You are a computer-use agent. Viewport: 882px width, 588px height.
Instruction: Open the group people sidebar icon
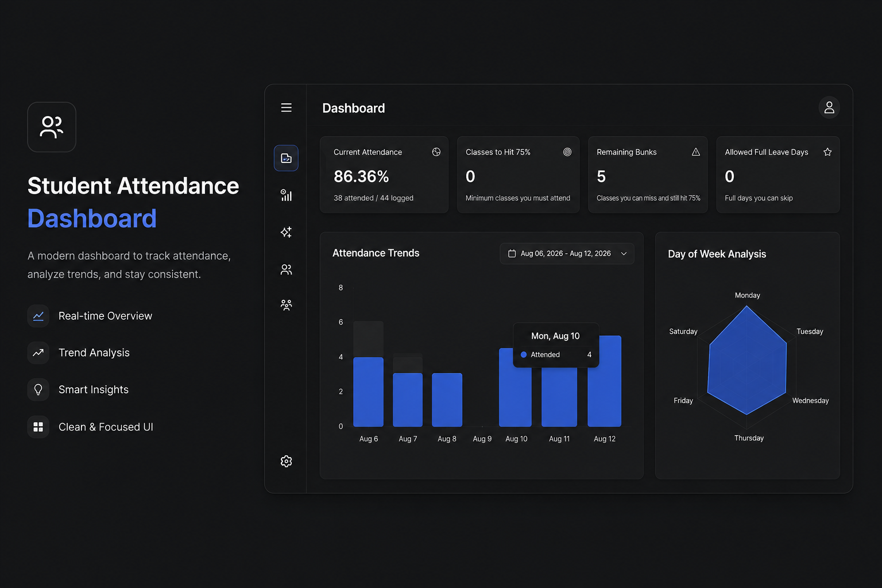pyautogui.click(x=286, y=305)
